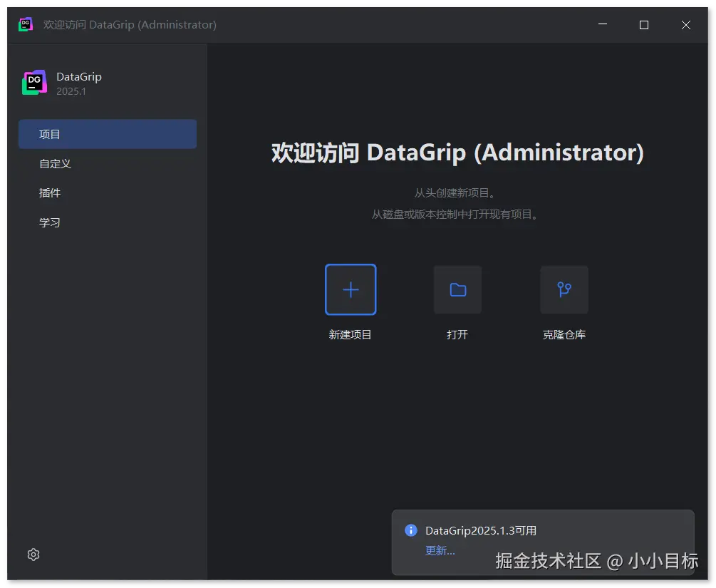Click the 新建项目 label
The height and width of the screenshot is (588, 716).
tap(351, 334)
